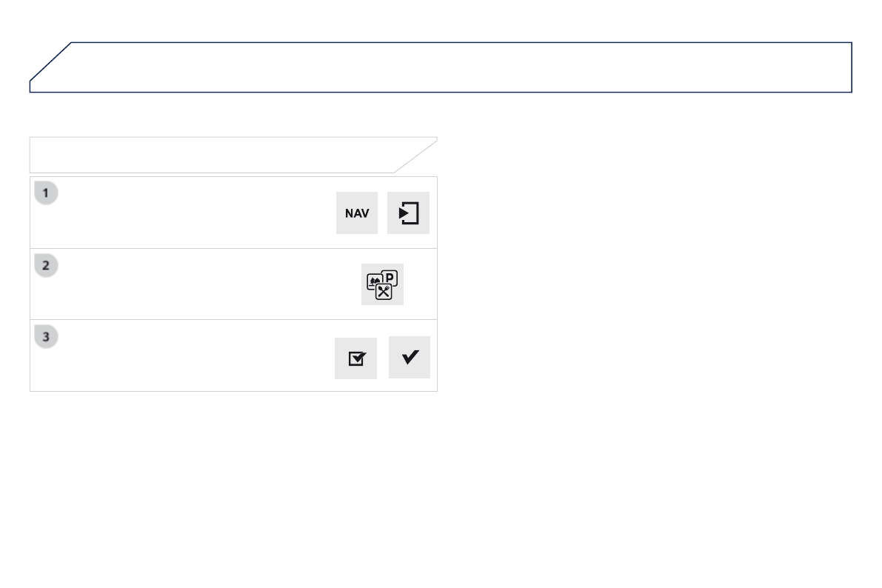Click the blank page area right of the steps table
This screenshot has width=882, height=588.
point(652,281)
